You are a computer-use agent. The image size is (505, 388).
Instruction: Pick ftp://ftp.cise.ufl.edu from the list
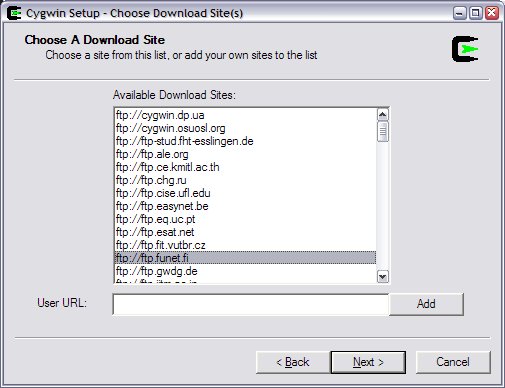tap(245, 193)
